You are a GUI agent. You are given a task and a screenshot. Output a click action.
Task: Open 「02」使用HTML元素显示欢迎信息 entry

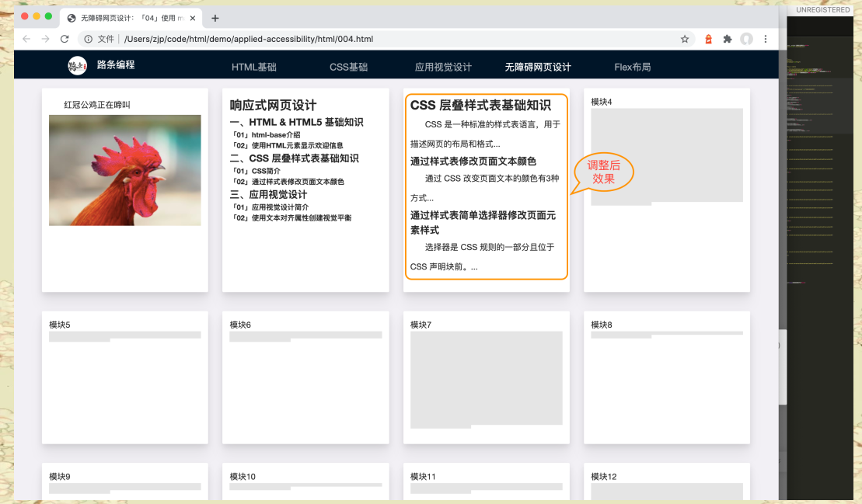pos(287,145)
